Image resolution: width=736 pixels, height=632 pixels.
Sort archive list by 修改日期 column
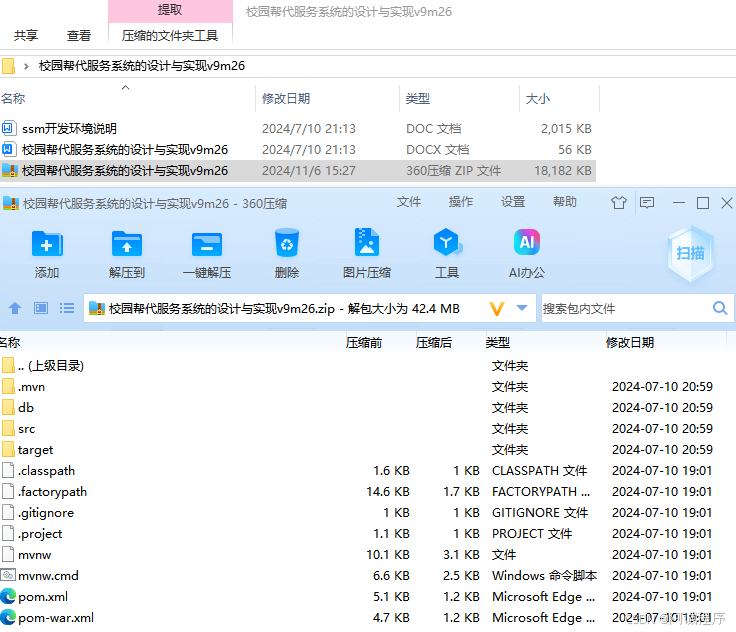(x=630, y=343)
